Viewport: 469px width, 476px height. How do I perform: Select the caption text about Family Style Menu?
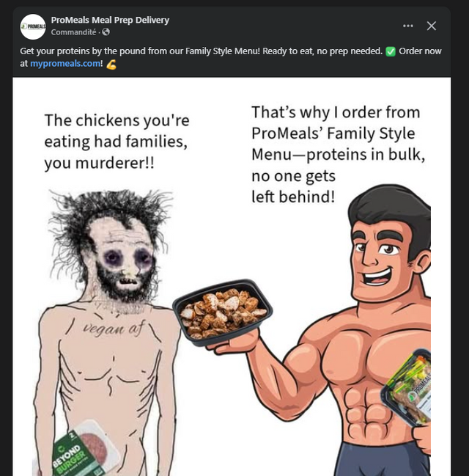pyautogui.click(x=231, y=57)
